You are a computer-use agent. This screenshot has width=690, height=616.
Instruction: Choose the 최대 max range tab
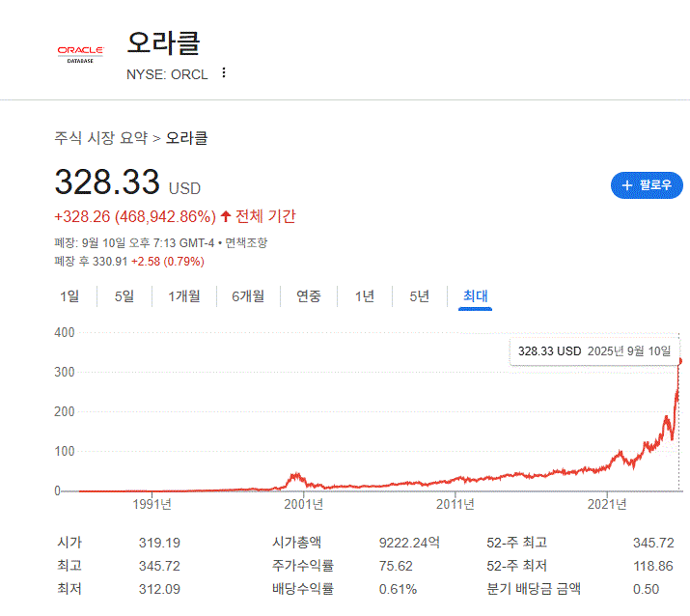pos(476,296)
